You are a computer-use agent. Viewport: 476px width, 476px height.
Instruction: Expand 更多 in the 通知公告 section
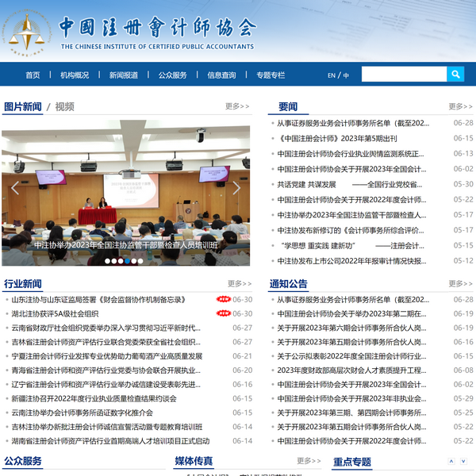(x=460, y=283)
